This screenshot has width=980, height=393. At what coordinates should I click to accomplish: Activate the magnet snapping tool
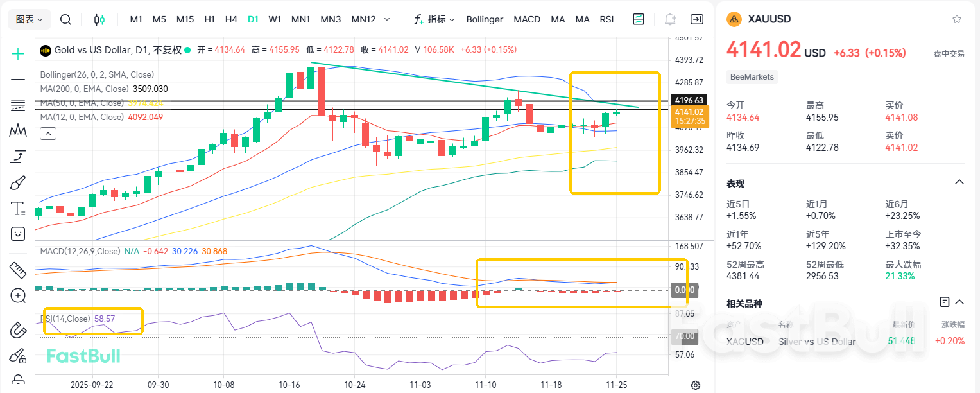[17, 329]
